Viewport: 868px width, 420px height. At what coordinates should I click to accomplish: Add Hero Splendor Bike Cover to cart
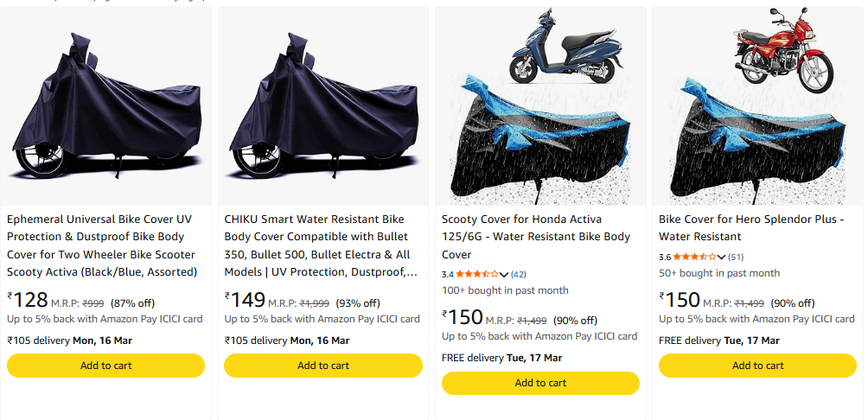tap(758, 366)
